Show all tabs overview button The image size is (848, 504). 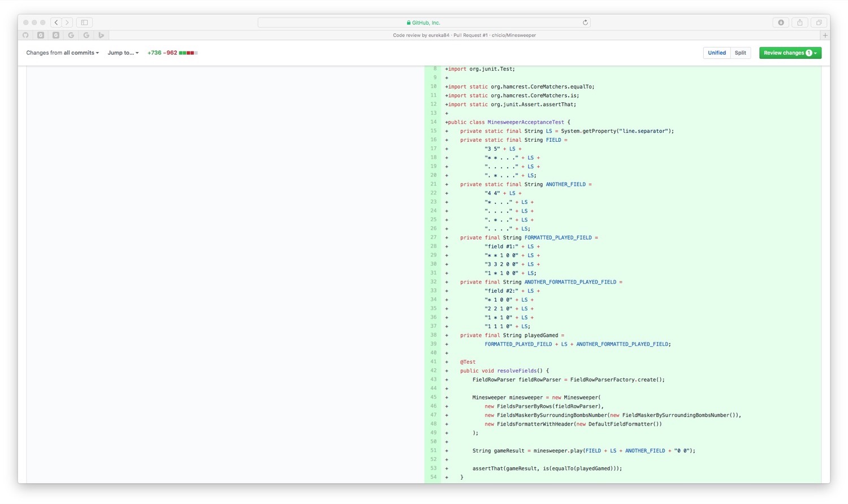(x=819, y=23)
